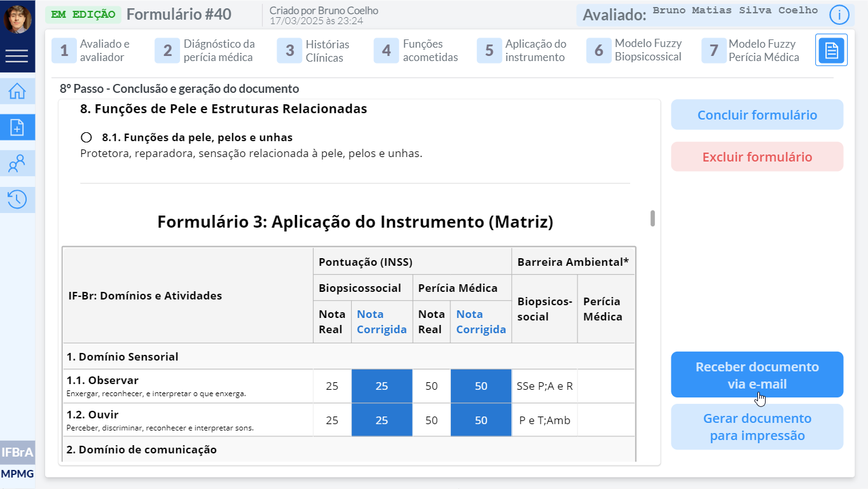868x489 pixels.
Task: Click the 2. Domínio de comunicação row
Action: click(x=348, y=450)
